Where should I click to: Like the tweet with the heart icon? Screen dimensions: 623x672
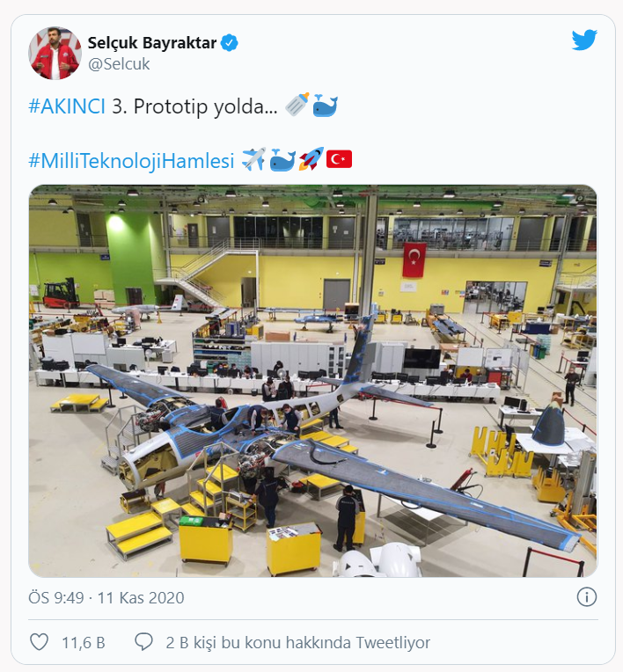(x=39, y=642)
